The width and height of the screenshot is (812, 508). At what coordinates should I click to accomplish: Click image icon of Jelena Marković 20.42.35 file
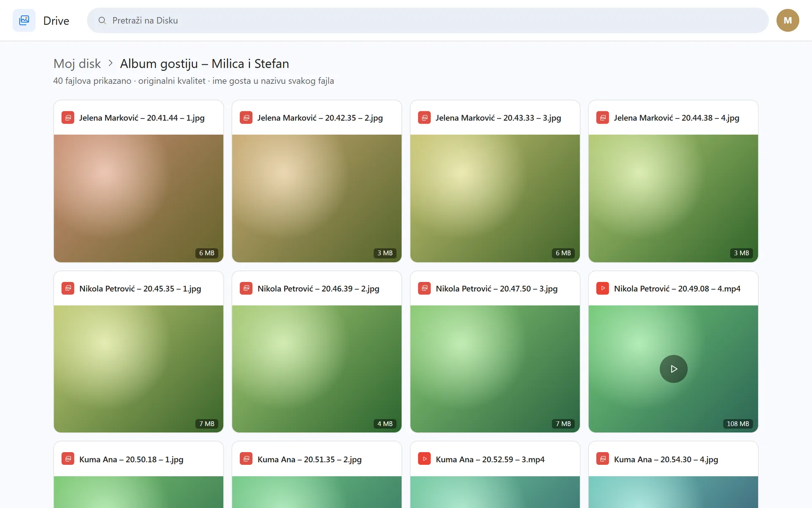(x=246, y=118)
